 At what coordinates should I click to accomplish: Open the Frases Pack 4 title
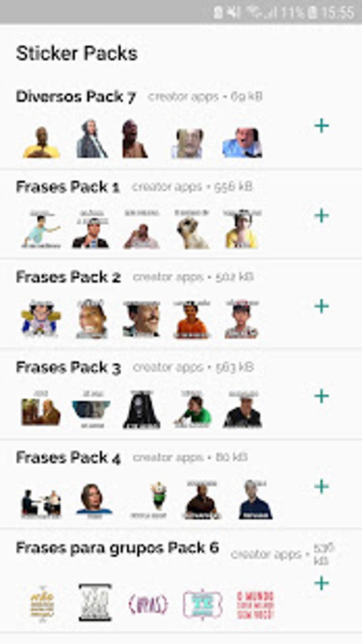pyautogui.click(x=68, y=458)
